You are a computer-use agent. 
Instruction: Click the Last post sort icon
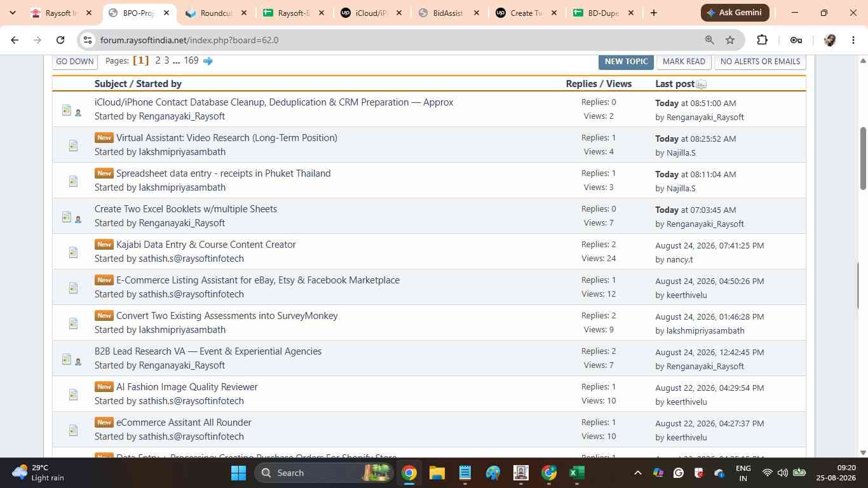tap(701, 84)
